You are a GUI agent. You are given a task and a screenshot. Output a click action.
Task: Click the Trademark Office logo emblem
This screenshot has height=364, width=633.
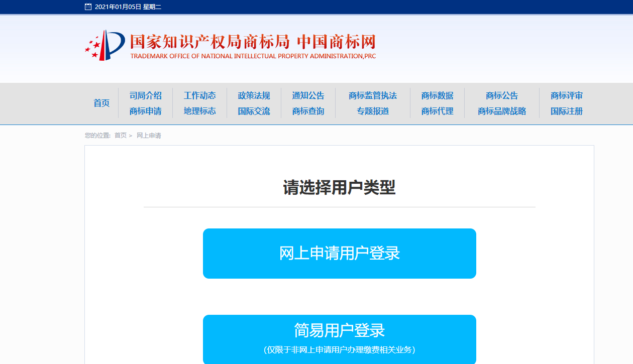[105, 45]
